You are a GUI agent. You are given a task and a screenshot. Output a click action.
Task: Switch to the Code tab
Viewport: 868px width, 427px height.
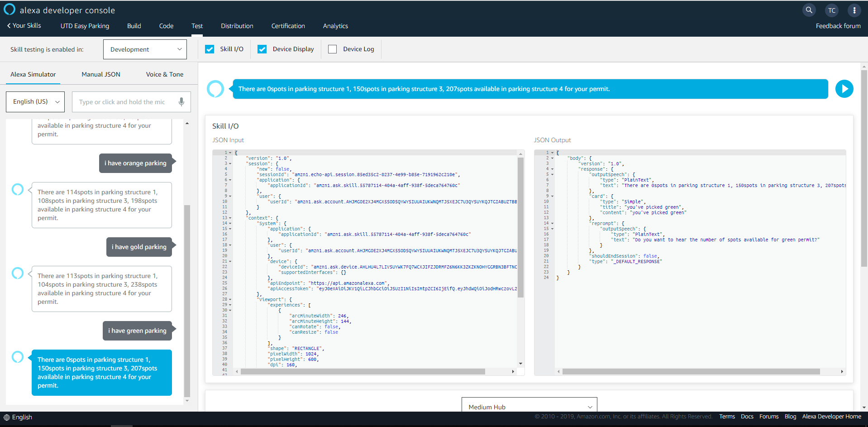167,26
